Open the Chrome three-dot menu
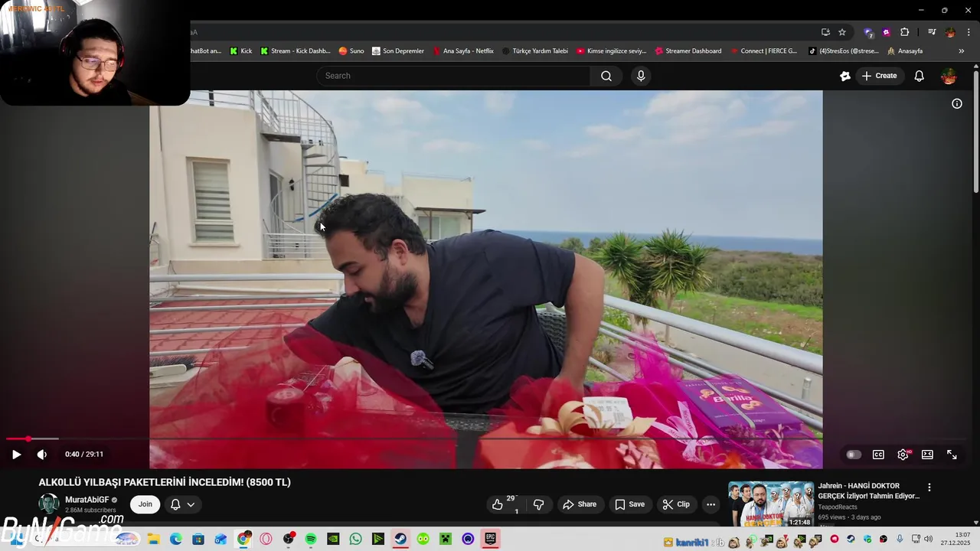The image size is (980, 551). [x=967, y=32]
